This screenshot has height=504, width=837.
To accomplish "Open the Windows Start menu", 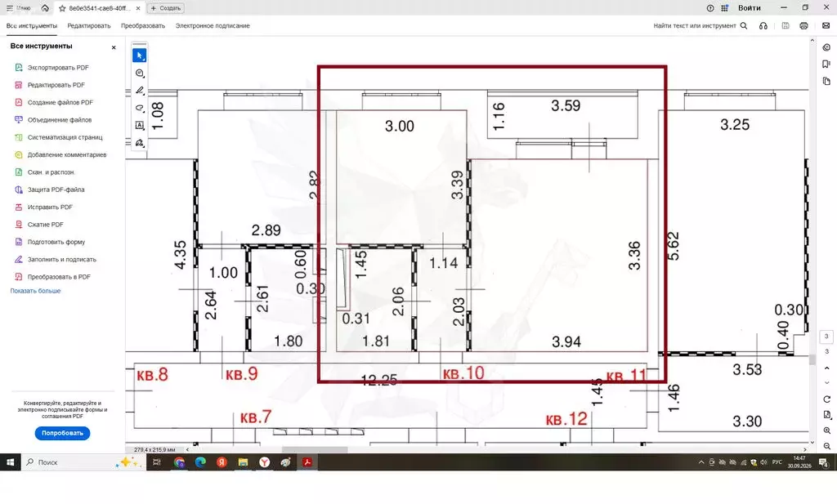I will [10, 462].
